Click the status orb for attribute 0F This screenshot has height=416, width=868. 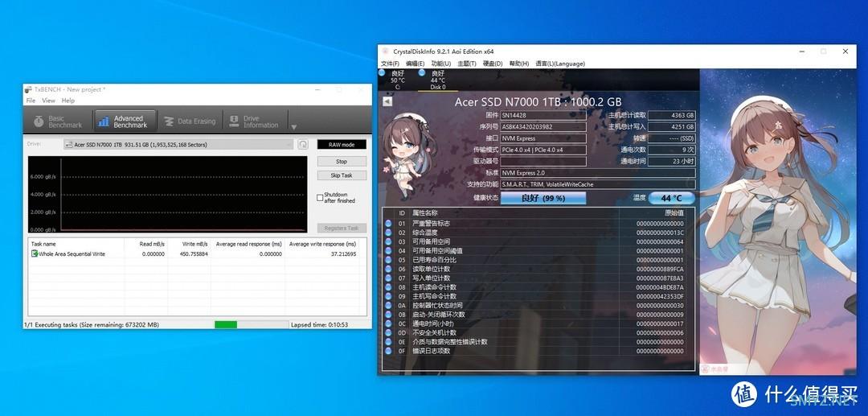click(388, 351)
